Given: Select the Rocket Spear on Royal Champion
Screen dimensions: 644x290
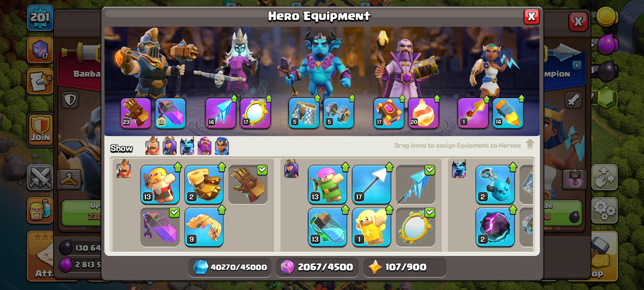Looking at the screenshot, I should tap(508, 113).
